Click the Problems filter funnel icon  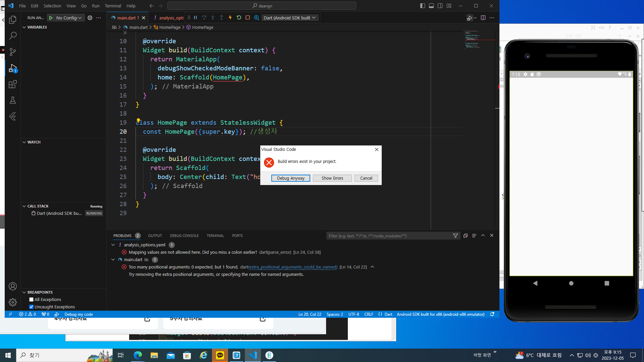click(455, 236)
